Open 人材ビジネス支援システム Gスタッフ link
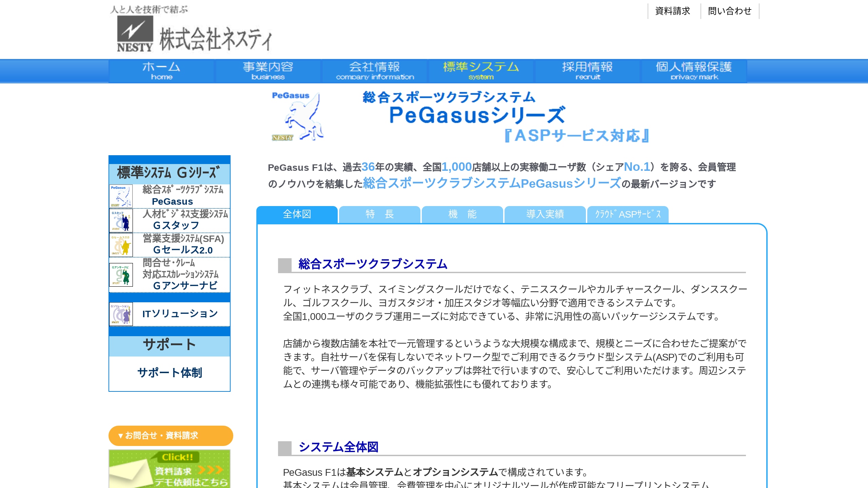The width and height of the screenshot is (868, 488). tap(185, 220)
